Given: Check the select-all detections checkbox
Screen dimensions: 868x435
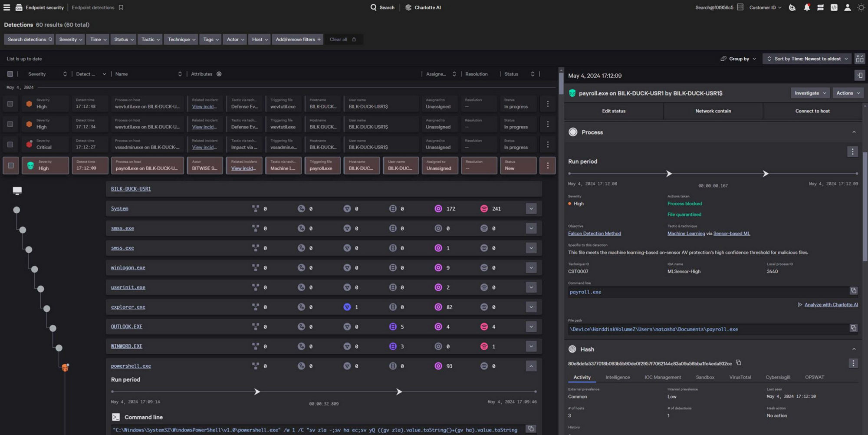Looking at the screenshot, I should pos(10,74).
